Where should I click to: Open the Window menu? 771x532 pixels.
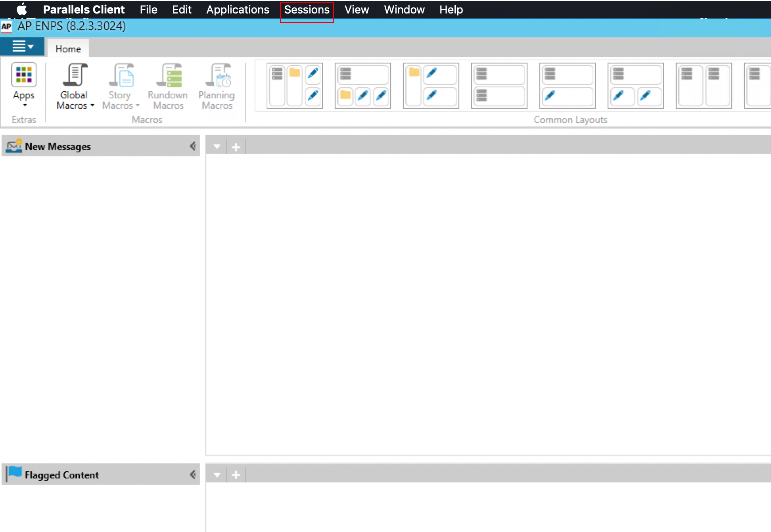pyautogui.click(x=404, y=10)
